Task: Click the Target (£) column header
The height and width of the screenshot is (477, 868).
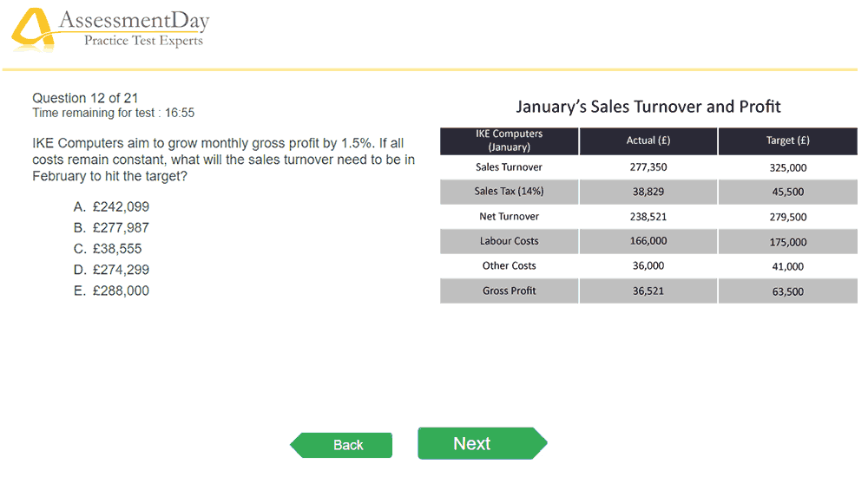Action: (x=788, y=141)
